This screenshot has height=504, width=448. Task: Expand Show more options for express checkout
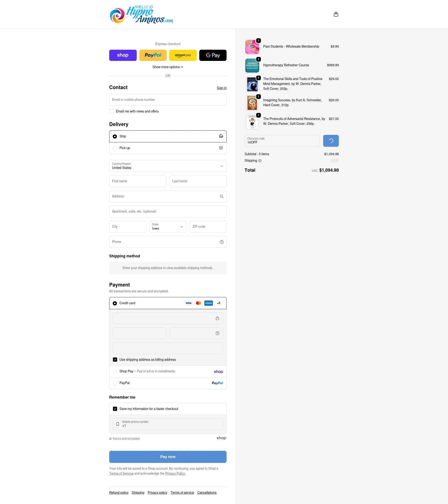pyautogui.click(x=168, y=67)
